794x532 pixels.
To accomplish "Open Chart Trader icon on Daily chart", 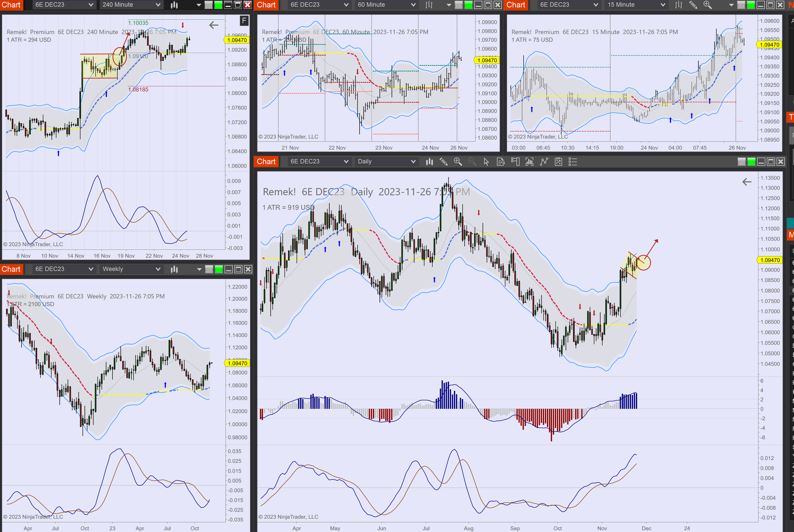I will (515, 162).
